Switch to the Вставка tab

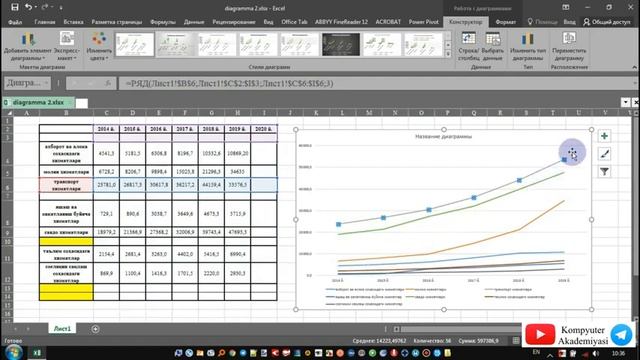tap(73, 22)
